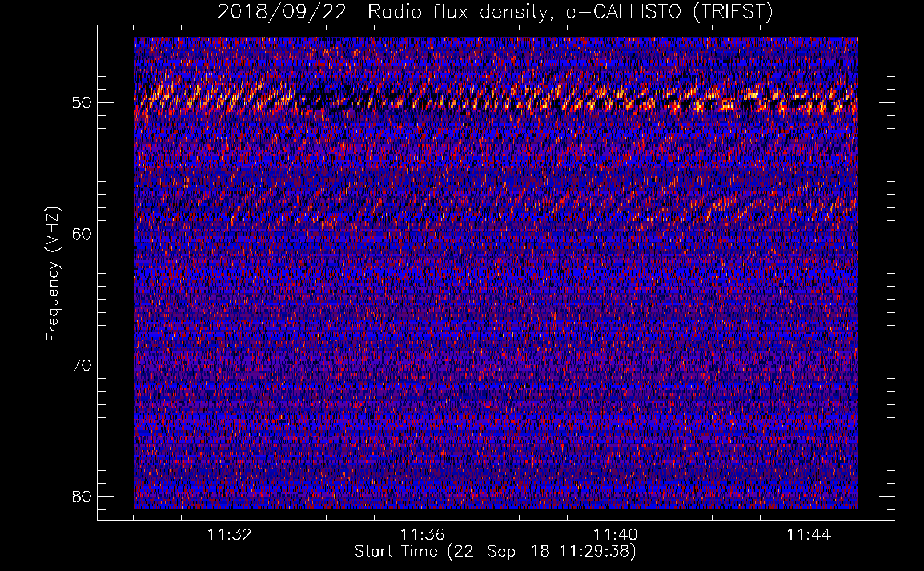Select the 70 frequency tick label
Screen dimensions: 924x571
82,365
